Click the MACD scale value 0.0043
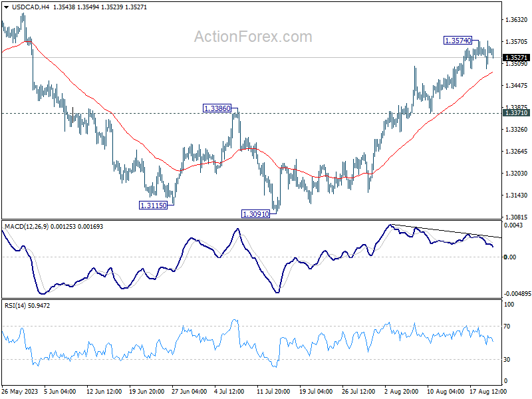Viewport: 532px width, 399px height. point(513,225)
